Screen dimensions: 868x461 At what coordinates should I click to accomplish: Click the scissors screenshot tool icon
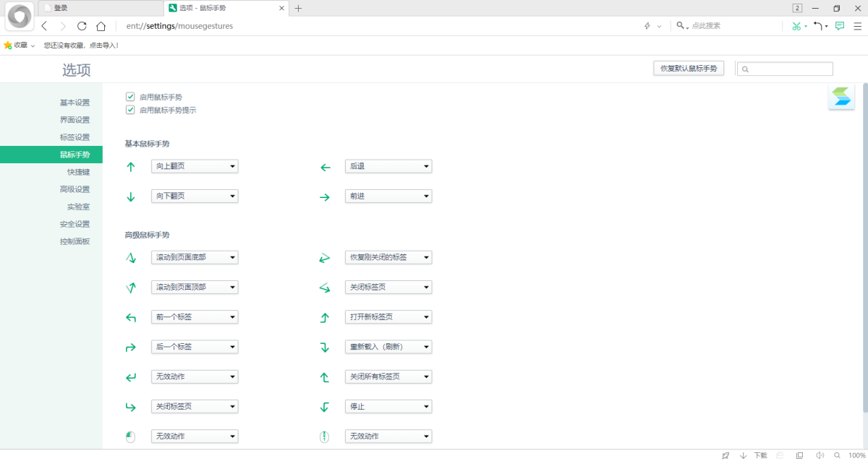point(796,26)
